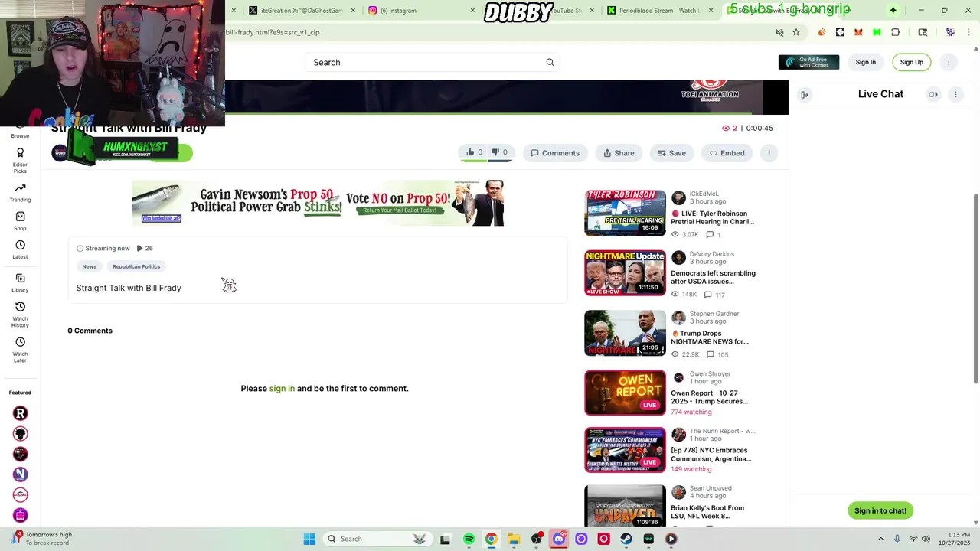Click the green sign in comment link

(x=282, y=389)
